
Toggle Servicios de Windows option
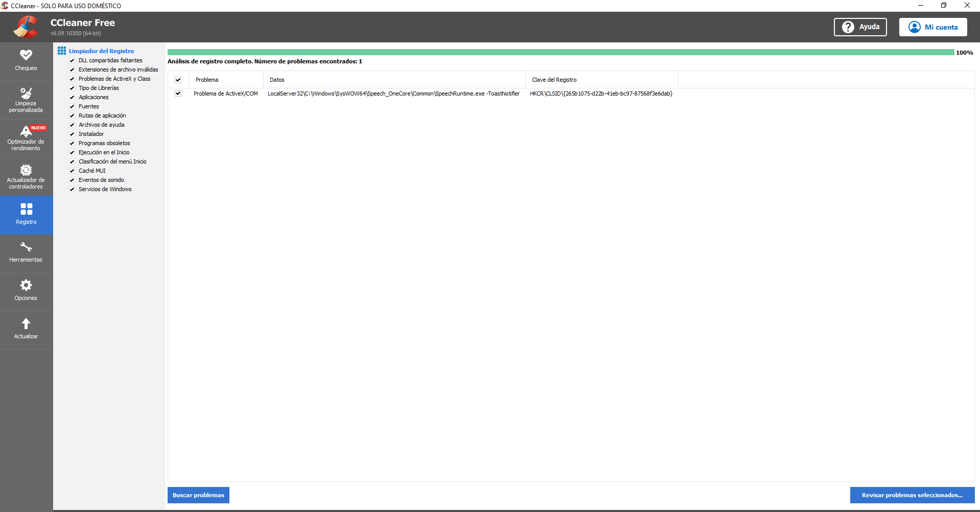coord(72,189)
